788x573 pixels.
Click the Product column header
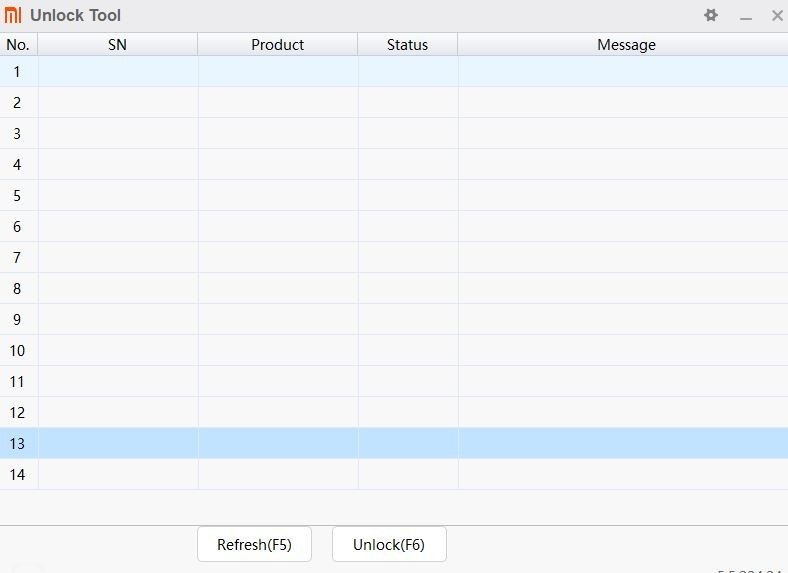(x=277, y=44)
